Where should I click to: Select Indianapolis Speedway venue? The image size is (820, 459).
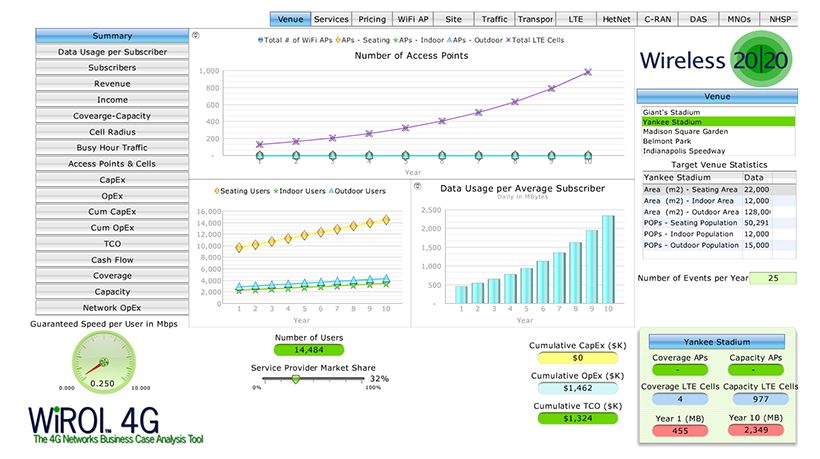tap(719, 151)
